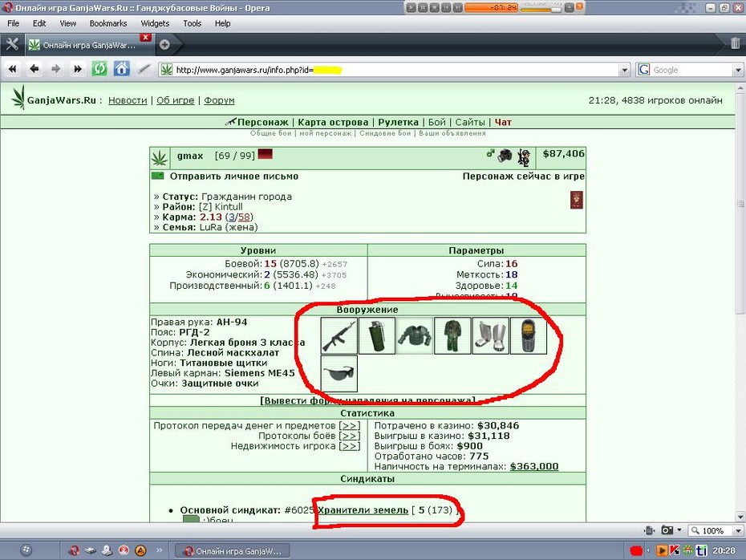Expand quick launch overflow chevron

[x=160, y=550]
